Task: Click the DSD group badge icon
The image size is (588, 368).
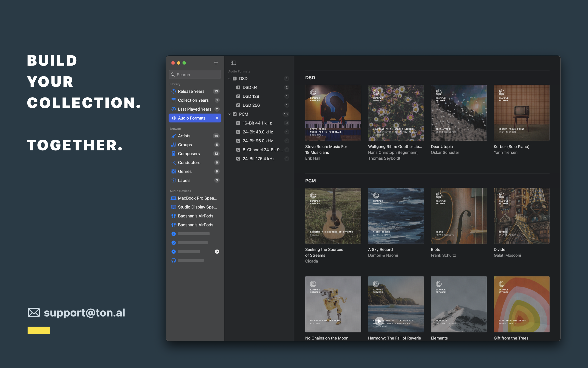Action: point(235,79)
